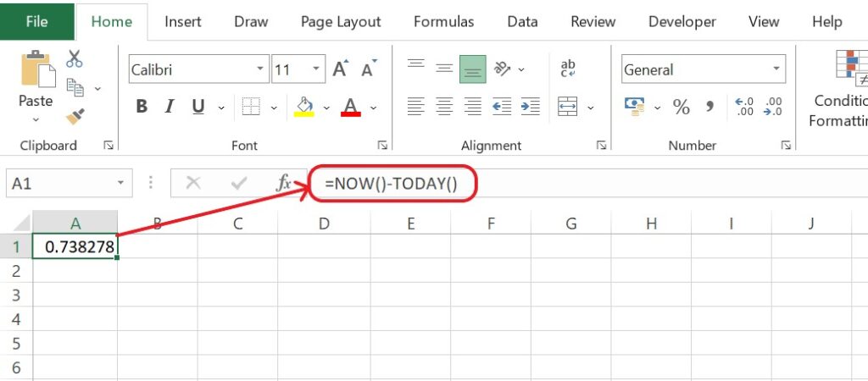
Task: Apply Percent Style format
Action: (681, 107)
